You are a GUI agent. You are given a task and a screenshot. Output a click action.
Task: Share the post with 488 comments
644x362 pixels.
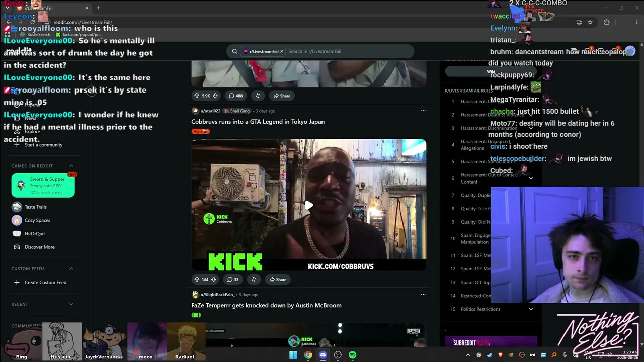click(281, 96)
